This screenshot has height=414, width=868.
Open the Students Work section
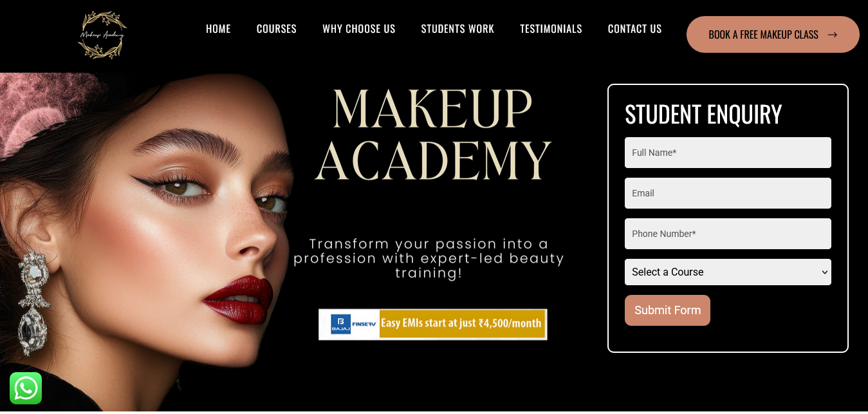[x=457, y=29]
